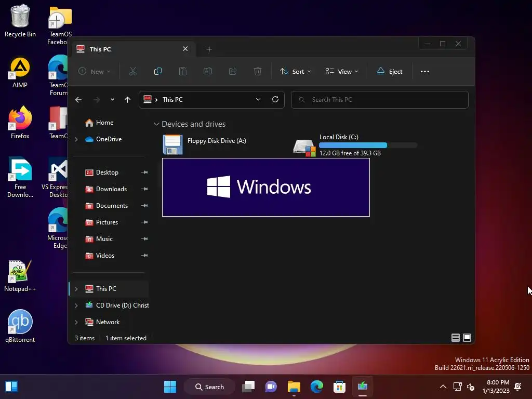Select the Floppy Disk Drive (A:)
This screenshot has width=532, height=399.
205,144
